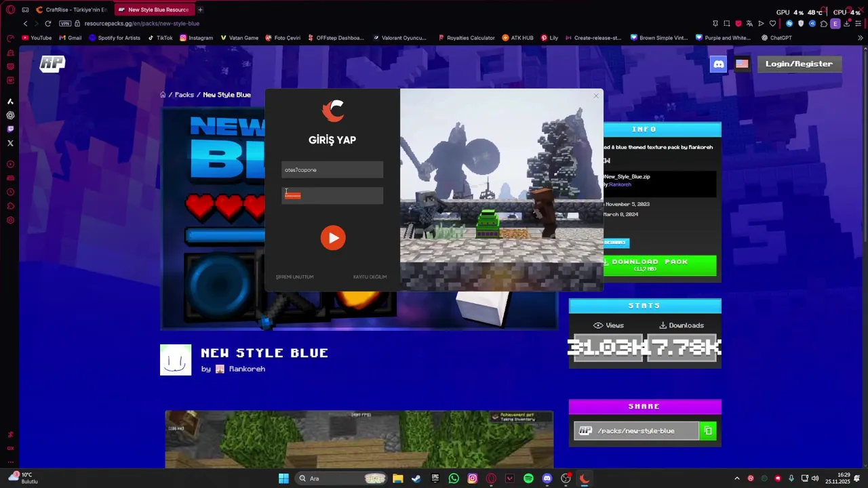Image resolution: width=868 pixels, height=488 pixels.
Task: Open the Discord icon on the website header
Action: click(718, 64)
